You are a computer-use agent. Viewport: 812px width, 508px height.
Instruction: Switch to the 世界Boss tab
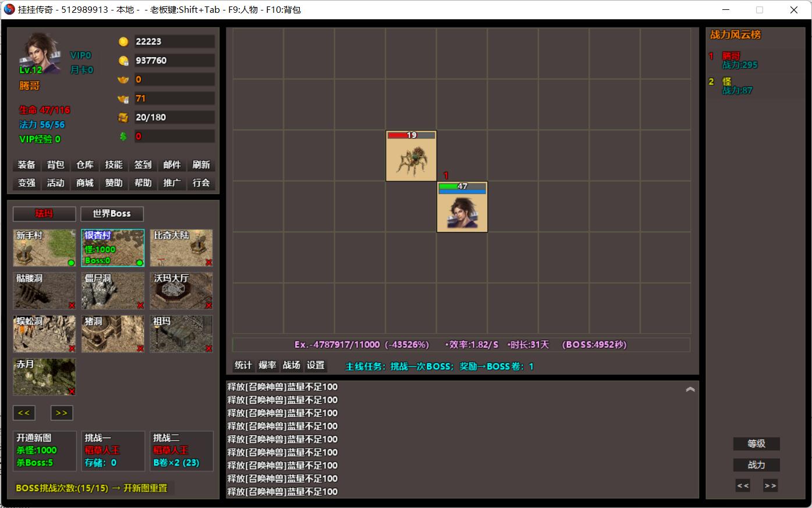point(112,214)
